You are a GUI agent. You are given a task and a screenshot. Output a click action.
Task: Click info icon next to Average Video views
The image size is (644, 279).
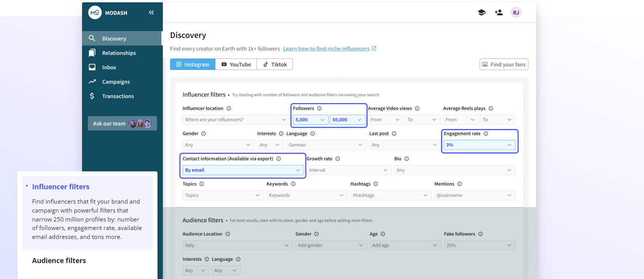[417, 108]
